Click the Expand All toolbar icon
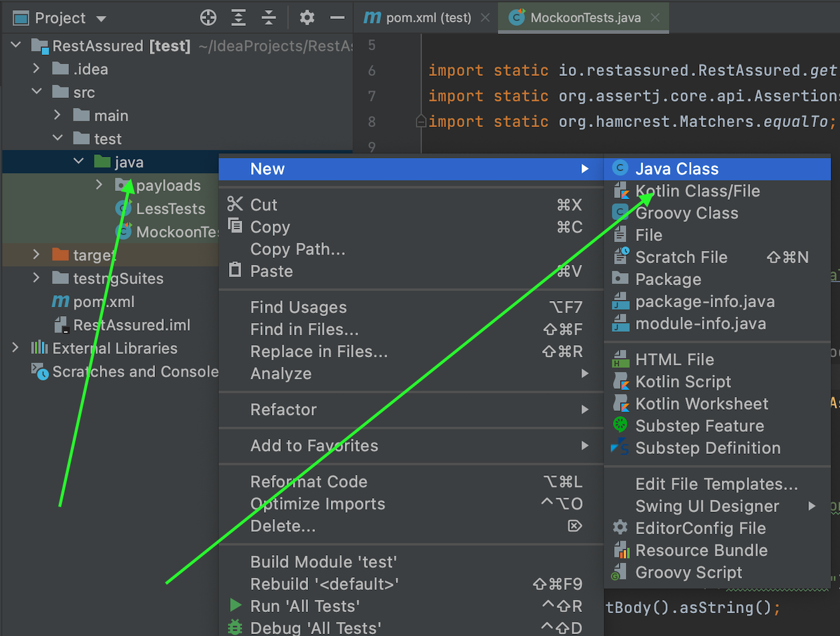This screenshot has height=636, width=840. (x=238, y=18)
